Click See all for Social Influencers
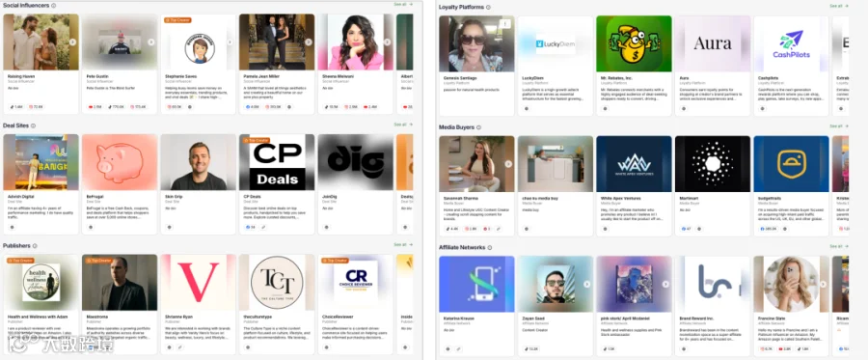 point(403,4)
